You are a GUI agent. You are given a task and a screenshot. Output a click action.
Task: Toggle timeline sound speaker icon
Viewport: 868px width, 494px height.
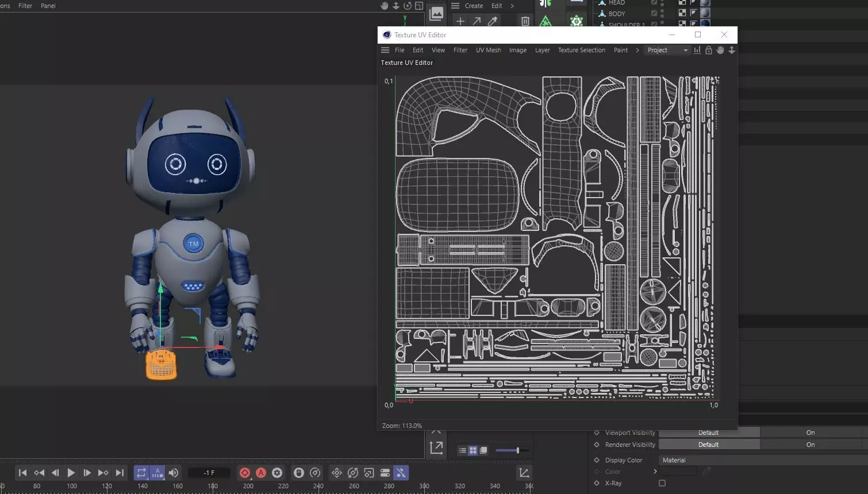click(x=173, y=473)
